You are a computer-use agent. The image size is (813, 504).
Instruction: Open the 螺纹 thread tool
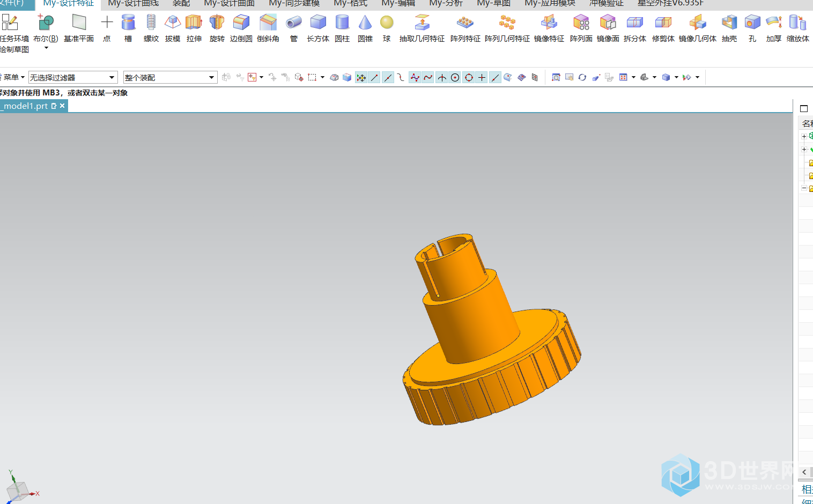[151, 28]
